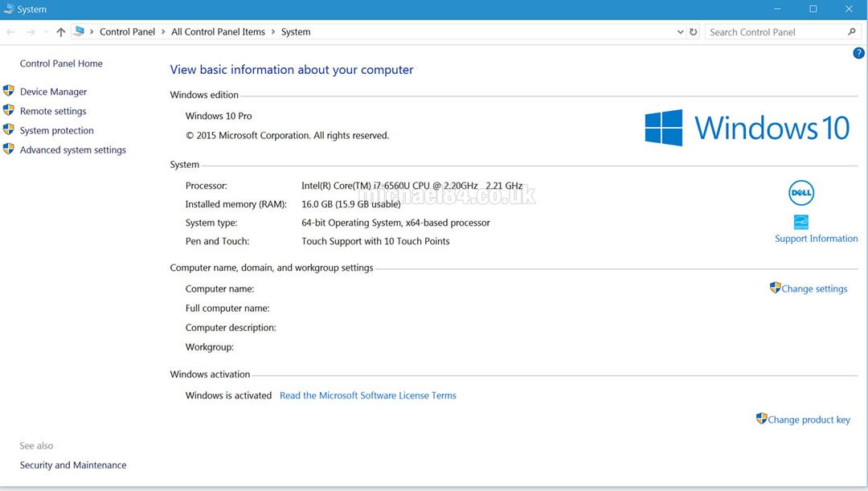Image resolution: width=868 pixels, height=491 pixels.
Task: Click the forward navigation arrow
Action: click(31, 32)
